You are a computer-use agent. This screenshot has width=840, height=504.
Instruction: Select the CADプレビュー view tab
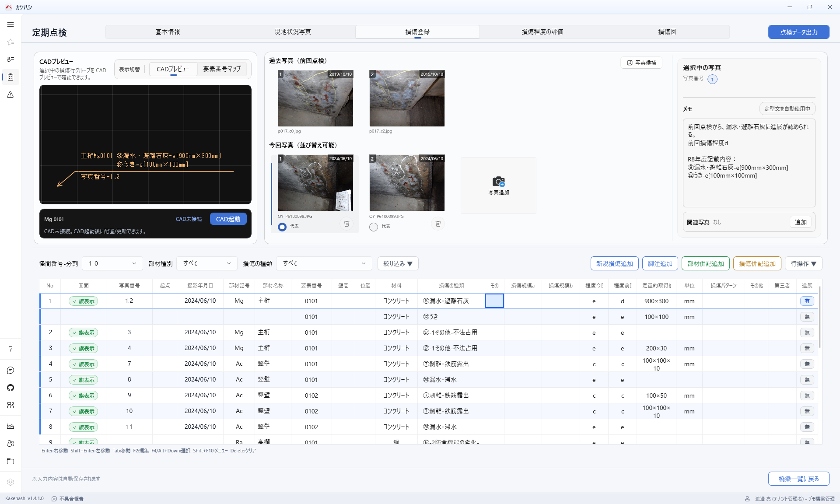click(173, 69)
